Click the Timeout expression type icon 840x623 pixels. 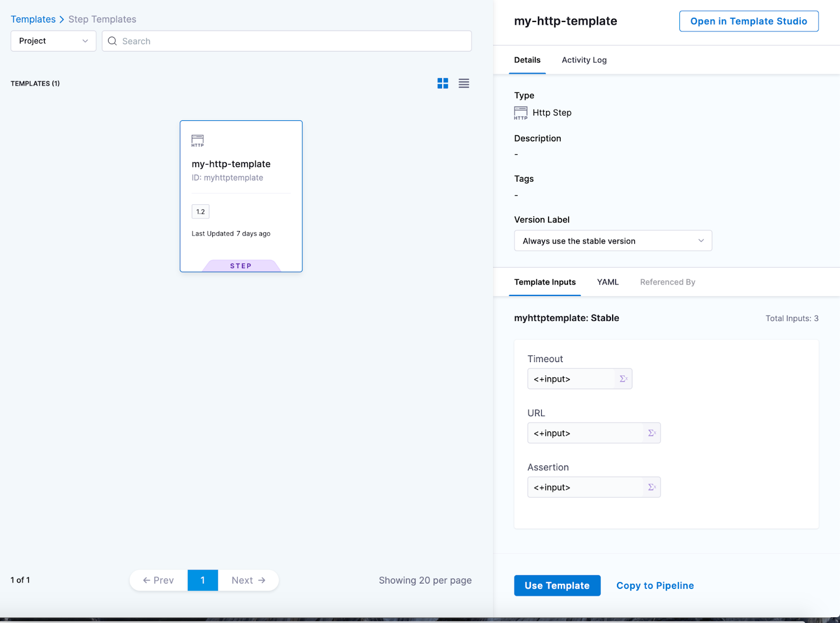point(623,379)
